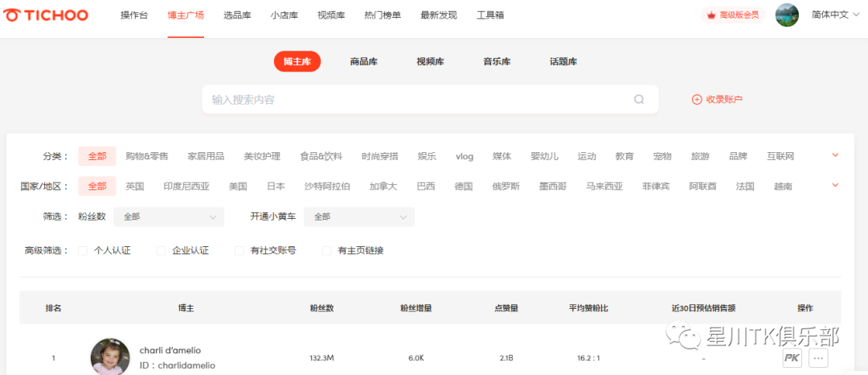Screen dimensions: 868x375
Task: Filter country by 巴西
Action: [426, 186]
